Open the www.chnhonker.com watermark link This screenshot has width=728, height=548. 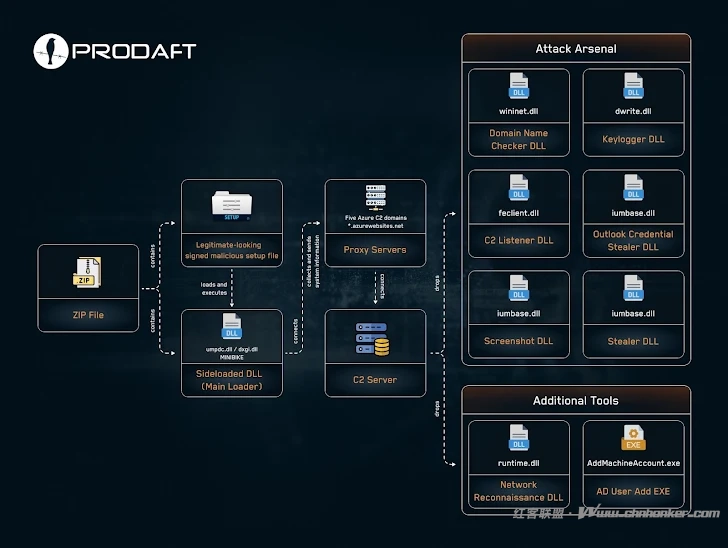pyautogui.click(x=650, y=513)
